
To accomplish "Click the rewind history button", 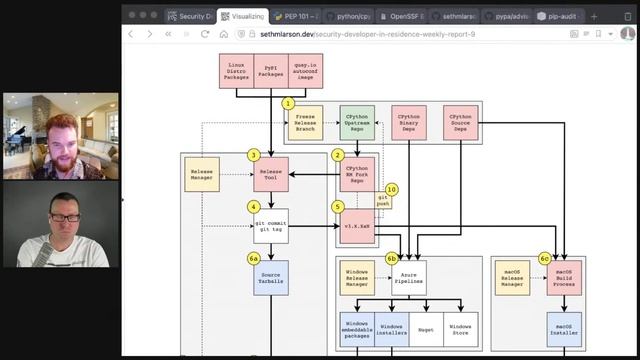I will (168, 34).
